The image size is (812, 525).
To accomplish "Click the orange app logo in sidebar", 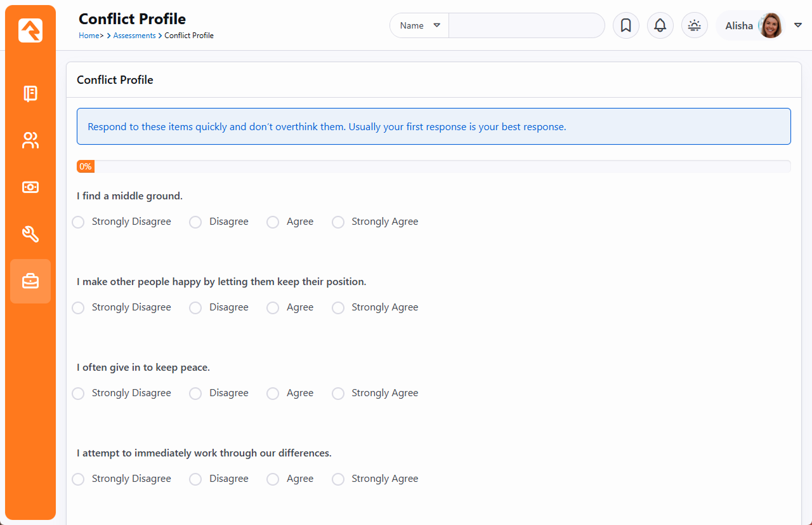I will click(30, 30).
